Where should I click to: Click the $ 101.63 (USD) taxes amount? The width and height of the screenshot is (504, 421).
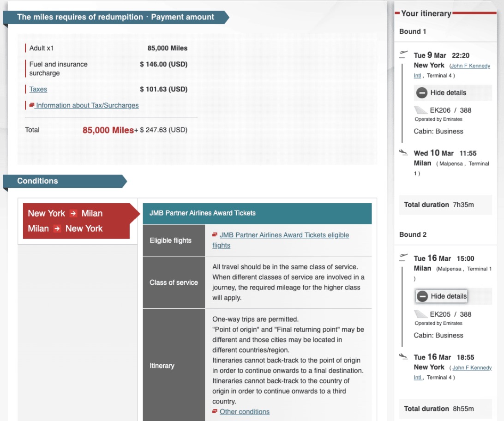click(163, 90)
